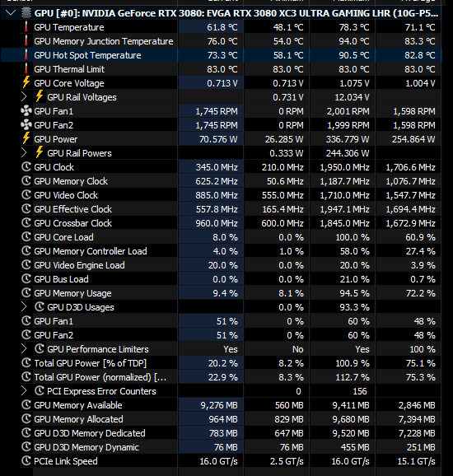453x476 pixels.
Task: Click the GPU Fan2 RPM fan icon
Action: coord(26,125)
